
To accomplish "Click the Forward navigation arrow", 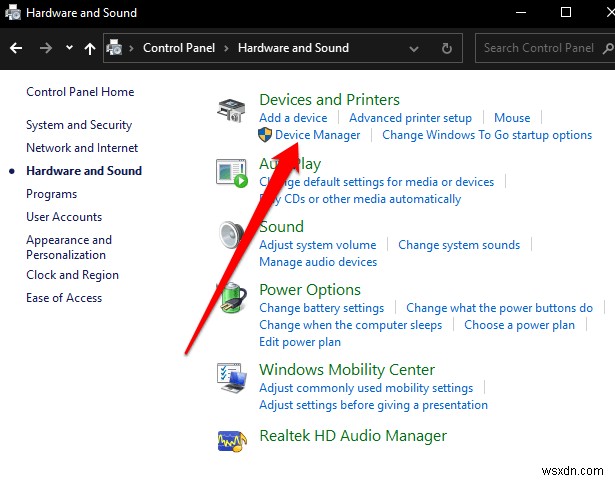I will pos(46,48).
